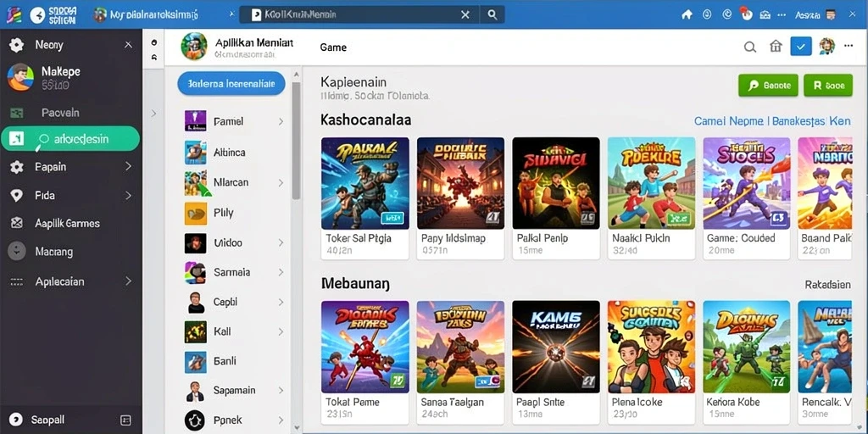Click the Sapamain category icon

pos(196,391)
